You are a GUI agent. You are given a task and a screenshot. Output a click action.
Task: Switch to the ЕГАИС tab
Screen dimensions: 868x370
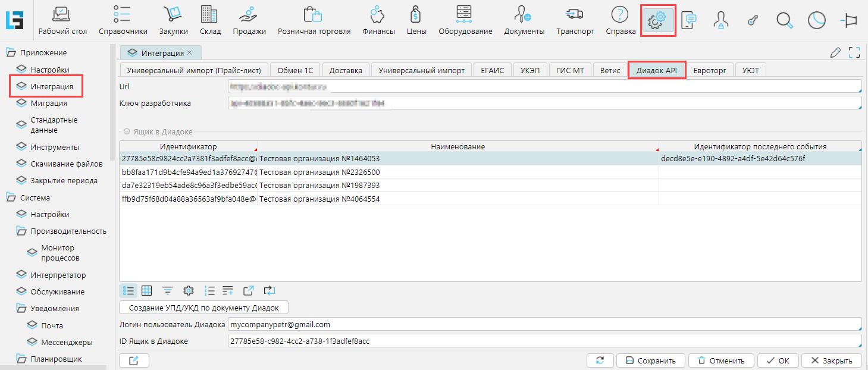[x=492, y=70]
